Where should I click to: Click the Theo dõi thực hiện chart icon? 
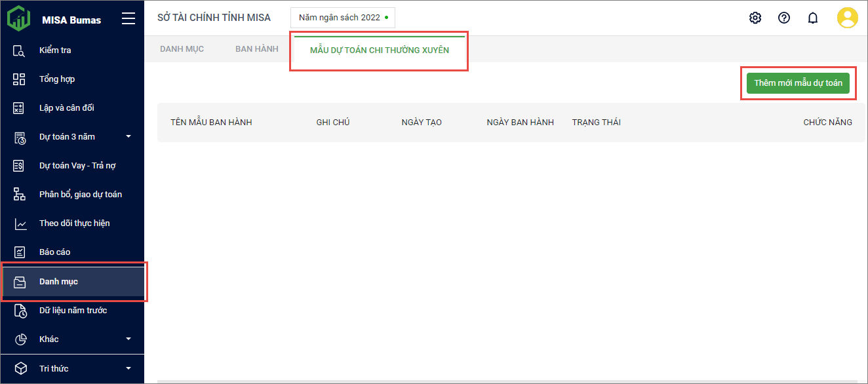tap(19, 223)
